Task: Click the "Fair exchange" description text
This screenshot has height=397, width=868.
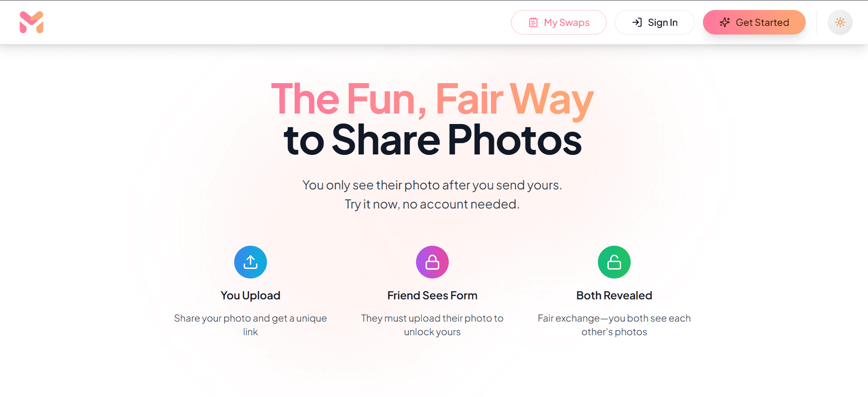Action: point(614,318)
